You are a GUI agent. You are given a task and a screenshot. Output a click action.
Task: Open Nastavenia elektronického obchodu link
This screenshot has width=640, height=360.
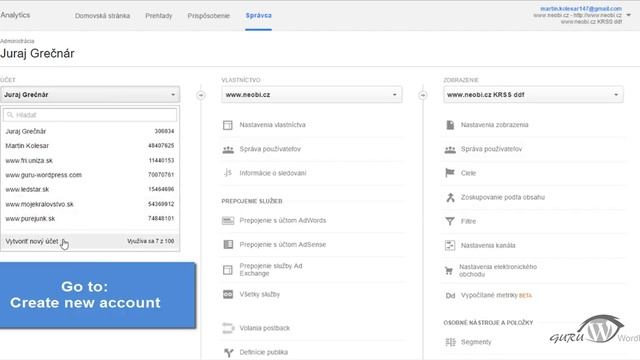pos(498,271)
